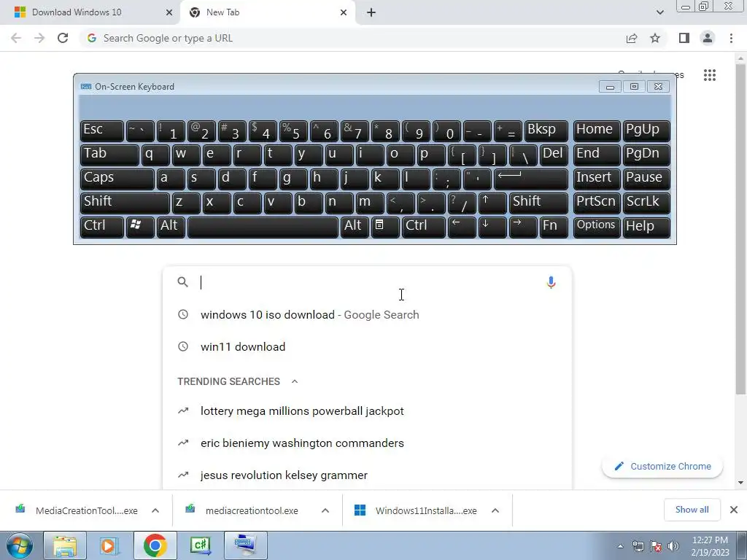The height and width of the screenshot is (560, 747).
Task: Open Windows Explorer from taskbar
Action: tap(65, 545)
